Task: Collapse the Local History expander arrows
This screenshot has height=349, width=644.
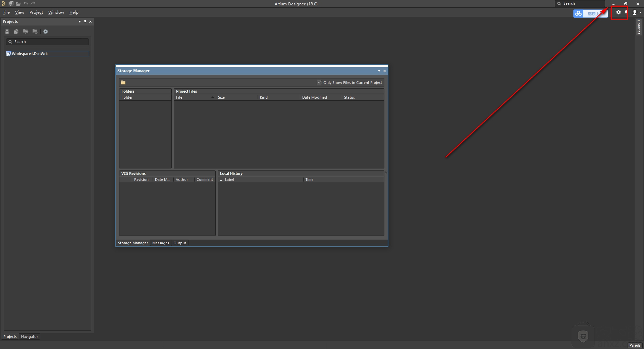Action: (x=386, y=173)
